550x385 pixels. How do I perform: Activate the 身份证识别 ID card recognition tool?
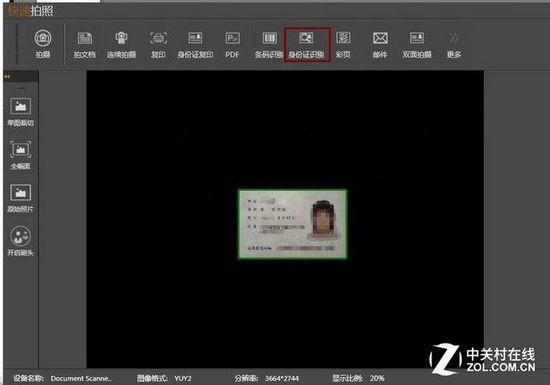tap(307, 45)
